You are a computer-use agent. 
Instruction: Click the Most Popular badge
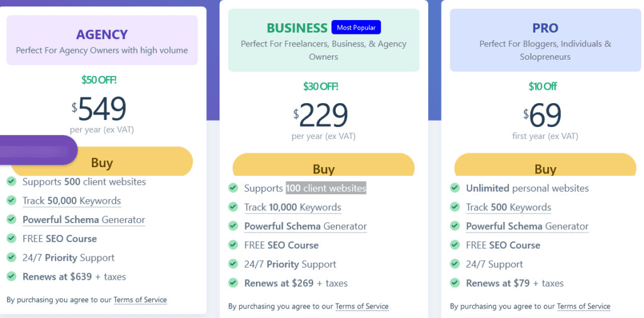(x=356, y=28)
